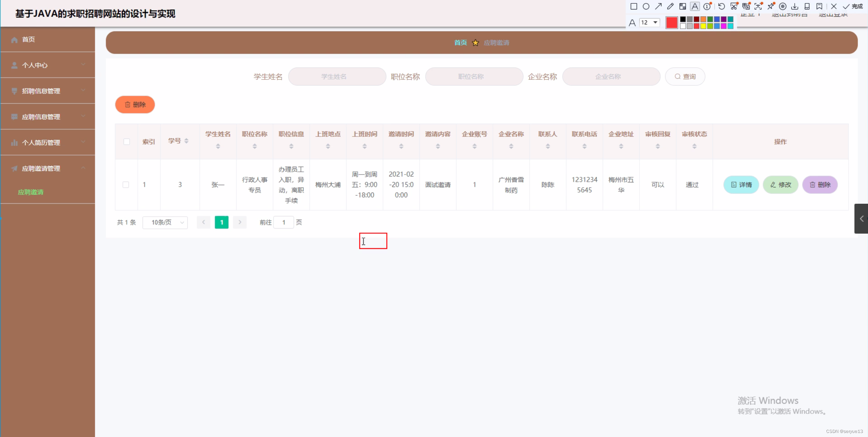Choose the mosaic blur tool
This screenshot has height=437, width=868.
[x=682, y=6]
